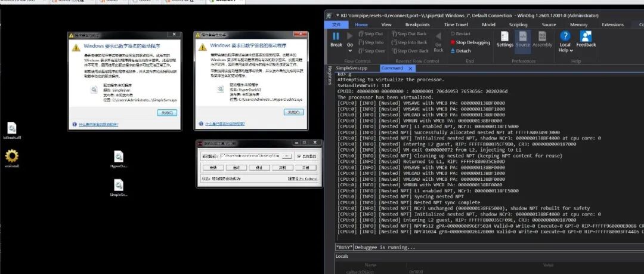Click the browse '...' button in driver loader

click(287, 156)
